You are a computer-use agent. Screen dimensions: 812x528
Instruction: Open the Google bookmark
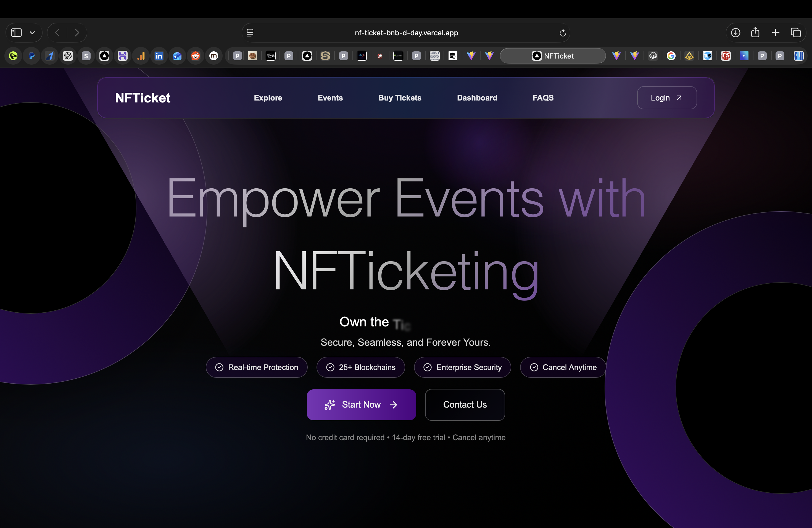tap(671, 56)
